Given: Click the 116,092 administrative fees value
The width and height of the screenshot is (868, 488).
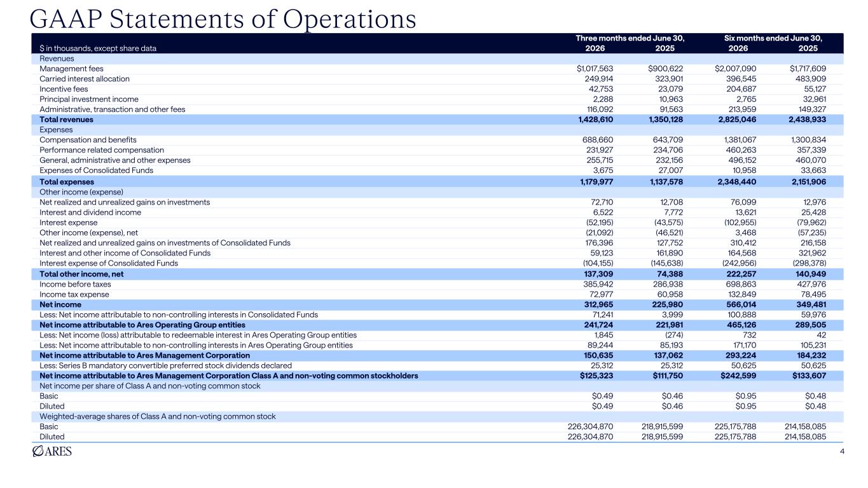Looking at the screenshot, I should click(598, 109).
